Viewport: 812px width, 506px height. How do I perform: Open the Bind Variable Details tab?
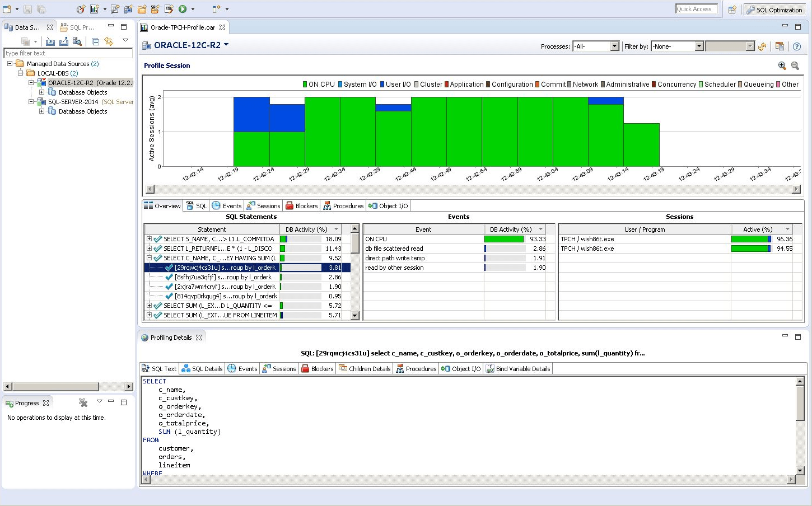(x=518, y=369)
